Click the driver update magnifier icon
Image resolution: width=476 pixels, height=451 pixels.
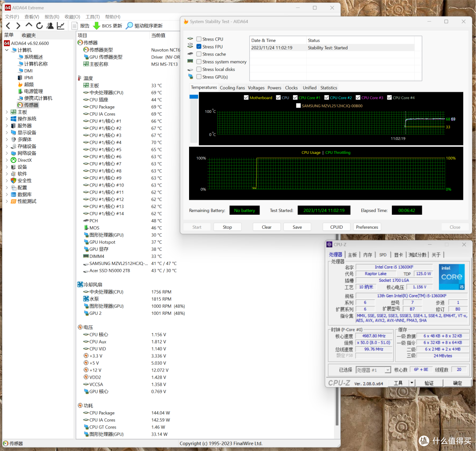point(130,26)
